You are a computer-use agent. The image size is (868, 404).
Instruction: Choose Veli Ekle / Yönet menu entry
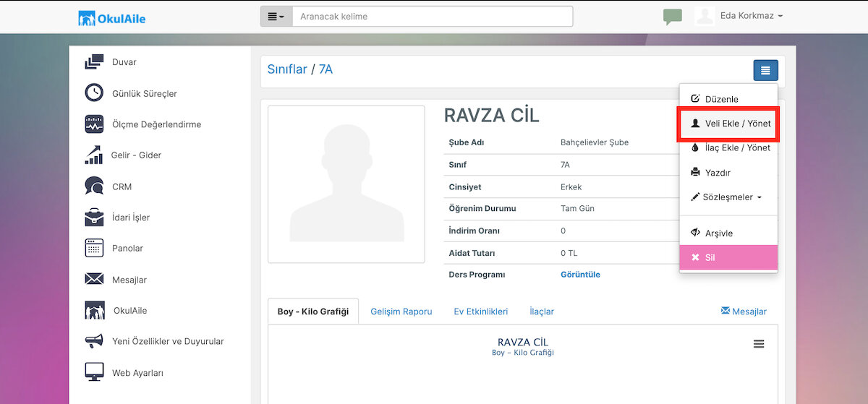click(728, 124)
